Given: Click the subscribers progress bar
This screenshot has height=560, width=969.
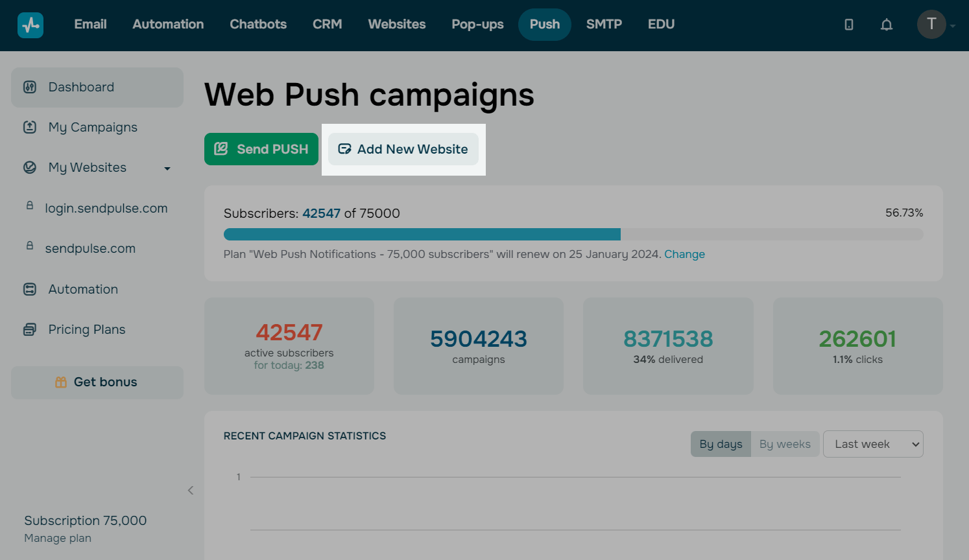Looking at the screenshot, I should pos(573,234).
